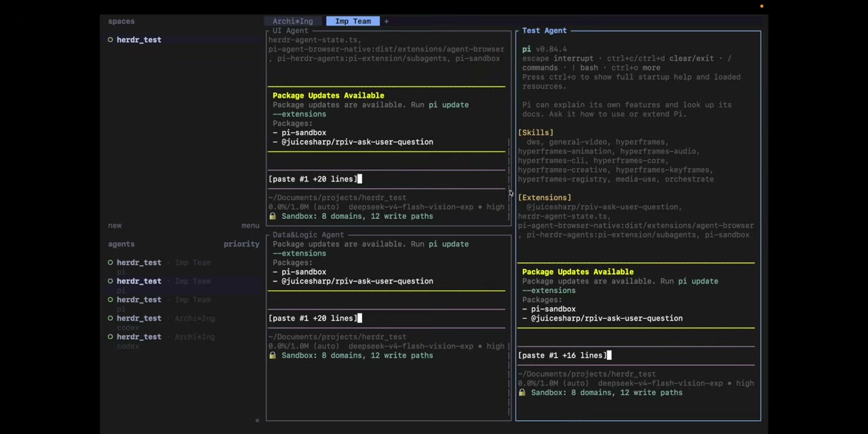Change agent sorting via 'priority'
This screenshot has width=868, height=434.
pos(241,243)
